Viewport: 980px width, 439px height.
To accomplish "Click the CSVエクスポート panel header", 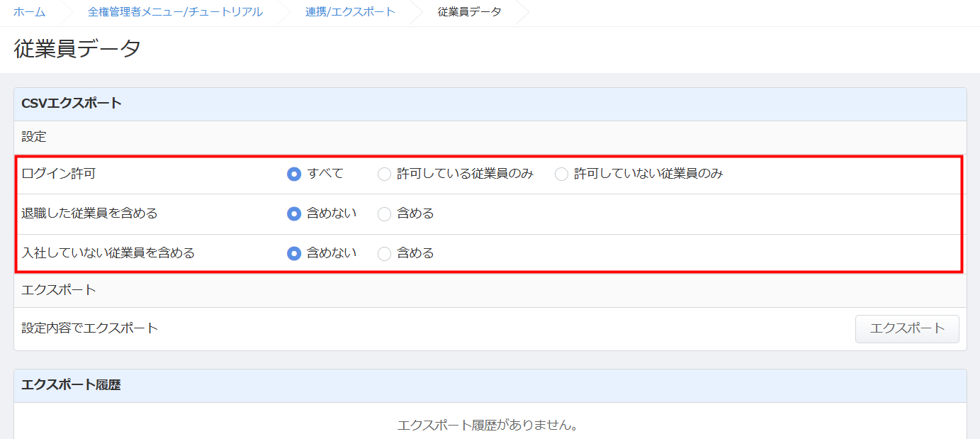I will pyautogui.click(x=72, y=104).
